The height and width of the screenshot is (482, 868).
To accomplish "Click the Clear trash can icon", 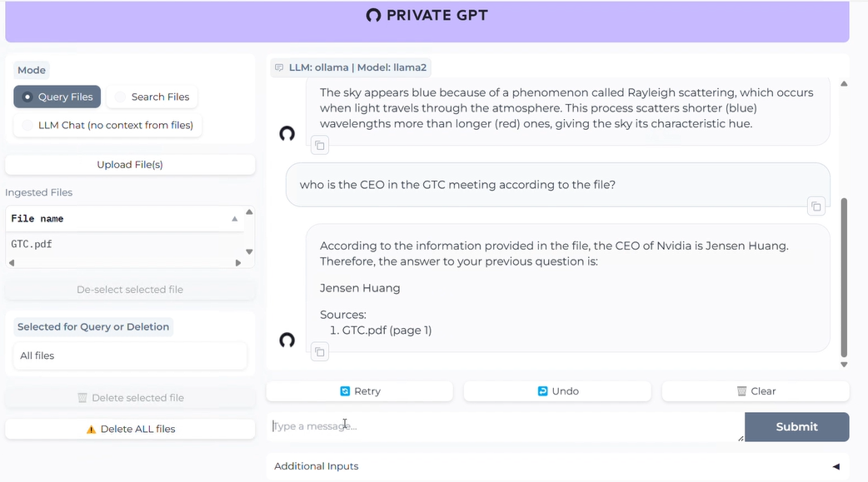I will (741, 391).
